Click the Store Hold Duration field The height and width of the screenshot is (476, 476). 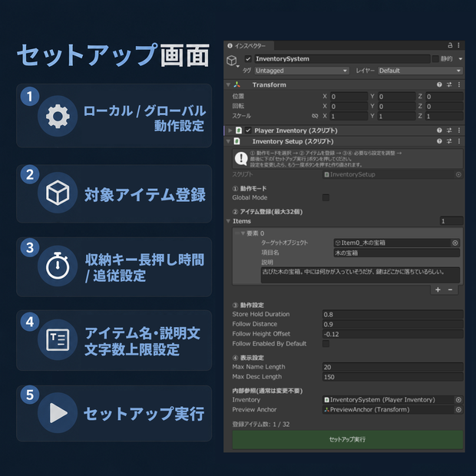(392, 315)
